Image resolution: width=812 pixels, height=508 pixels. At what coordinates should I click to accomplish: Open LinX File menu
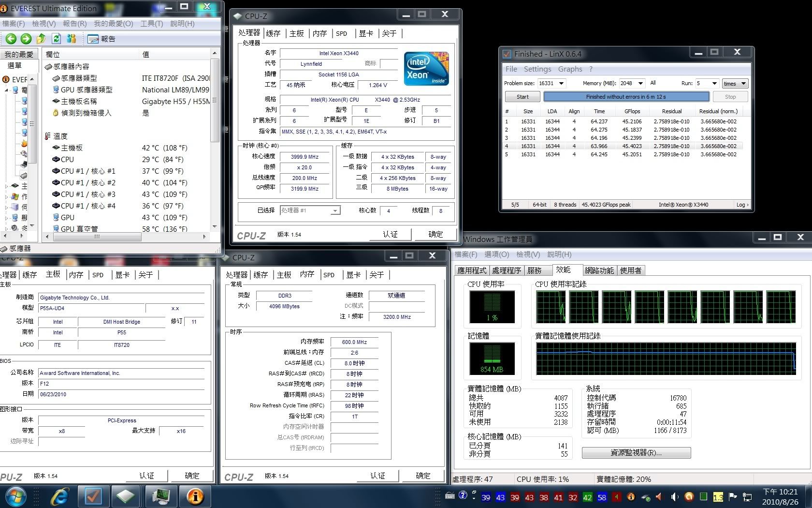click(511, 69)
